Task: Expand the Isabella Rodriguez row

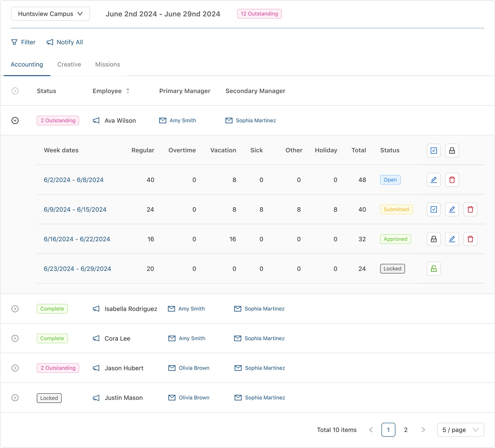Action: [15, 309]
